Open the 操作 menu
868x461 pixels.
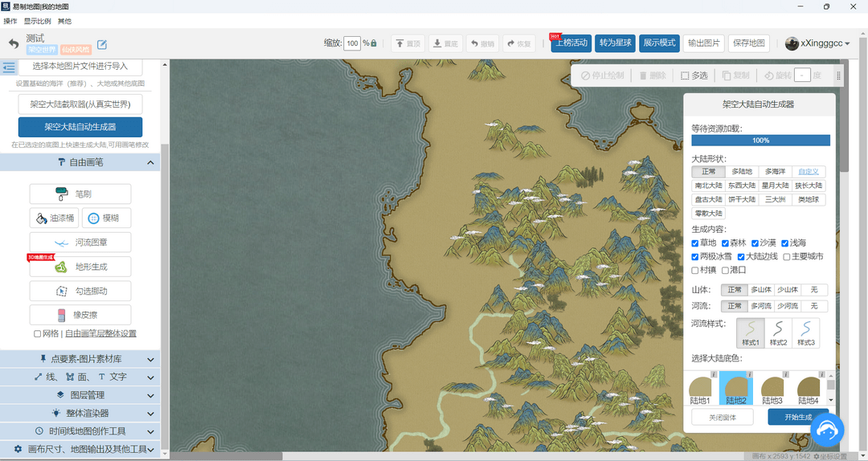pyautogui.click(x=10, y=21)
